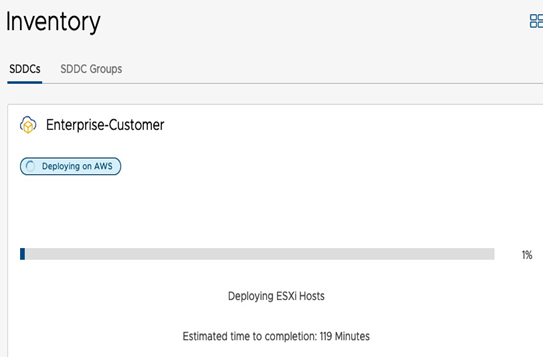Open the Enterprise-Customer SDDC title

click(x=105, y=125)
